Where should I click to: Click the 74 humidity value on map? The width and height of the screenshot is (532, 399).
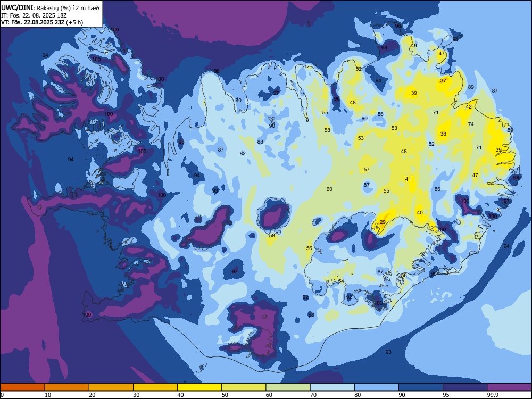click(x=471, y=124)
